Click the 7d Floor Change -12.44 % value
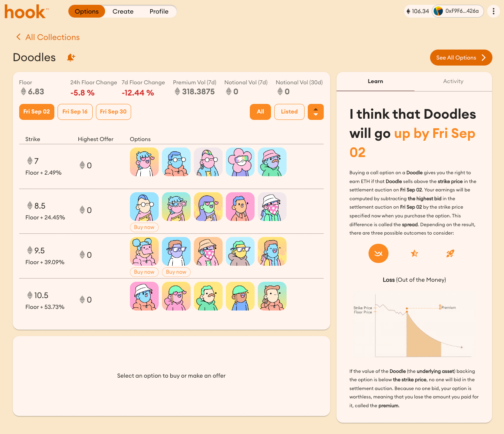This screenshot has width=504, height=434. point(138,93)
